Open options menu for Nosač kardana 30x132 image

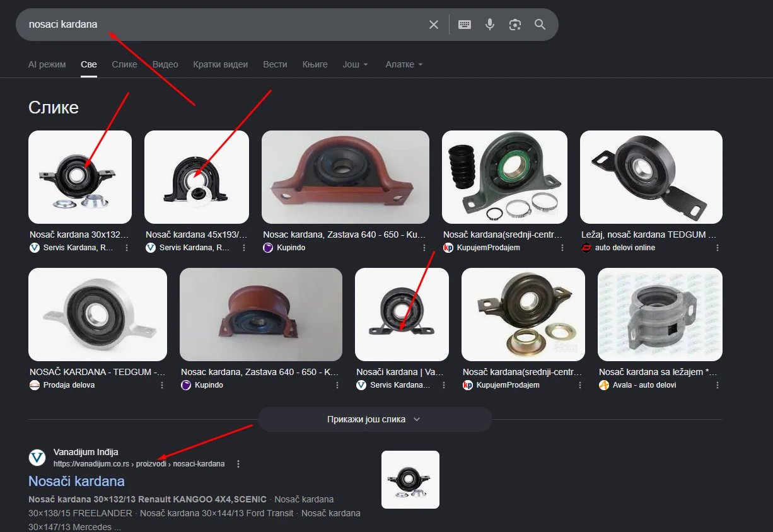click(127, 248)
